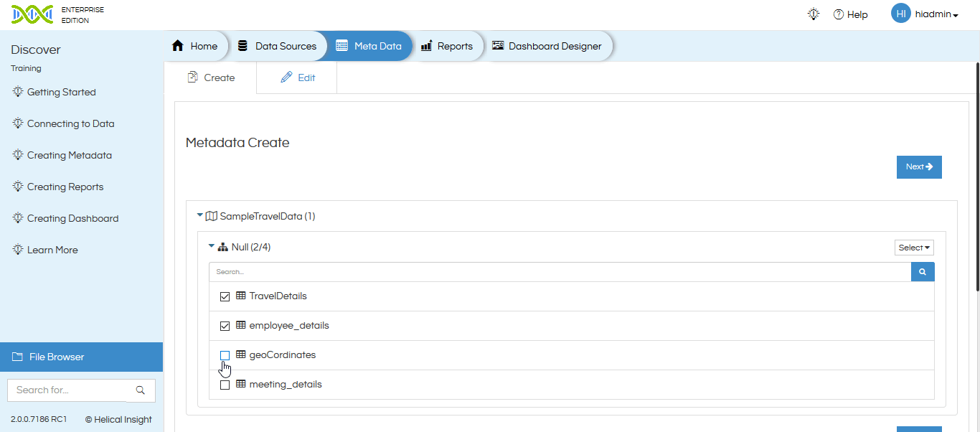This screenshot has width=980, height=432.
Task: Click the employee_details table icon
Action: click(x=241, y=325)
